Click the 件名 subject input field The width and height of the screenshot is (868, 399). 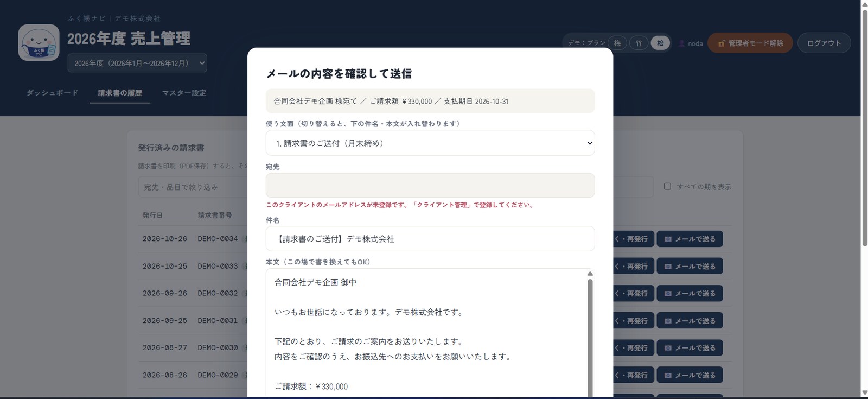coord(430,239)
